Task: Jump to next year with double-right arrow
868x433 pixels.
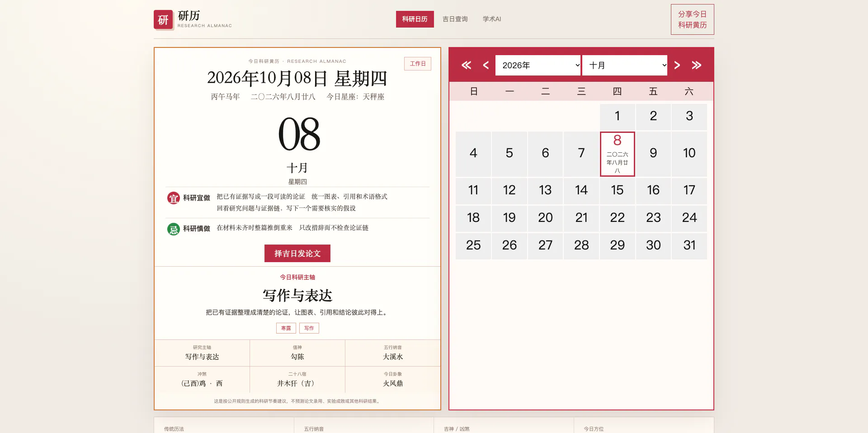Action: pos(697,65)
